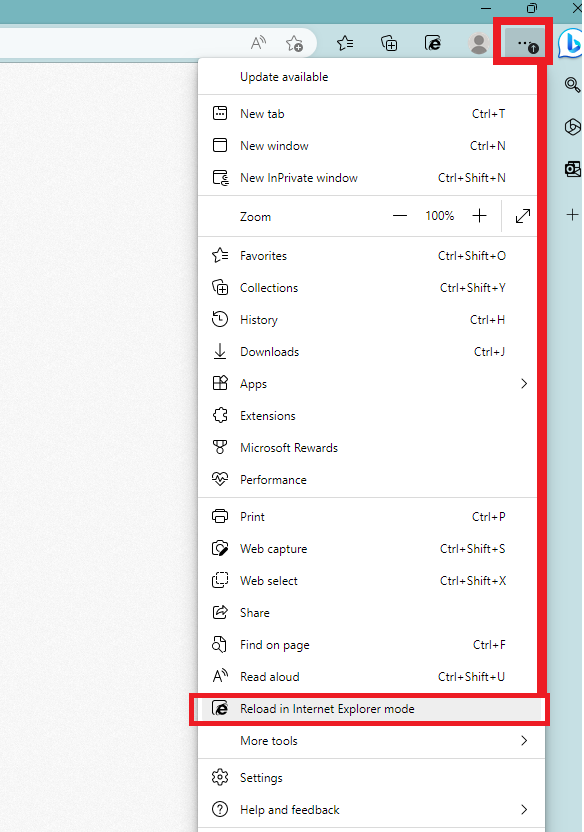584x832 pixels.
Task: Click the Read aloud icon in address bar
Action: pos(258,43)
